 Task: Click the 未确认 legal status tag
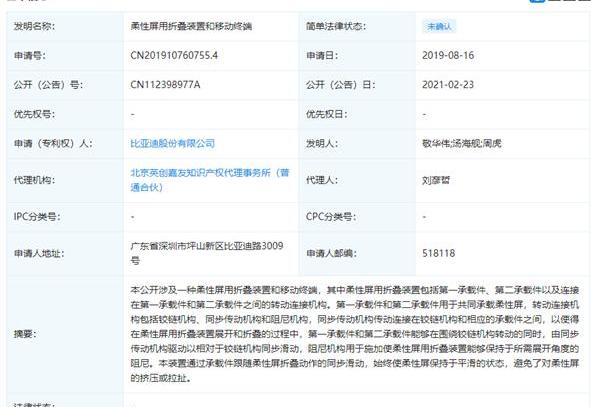[x=439, y=26]
